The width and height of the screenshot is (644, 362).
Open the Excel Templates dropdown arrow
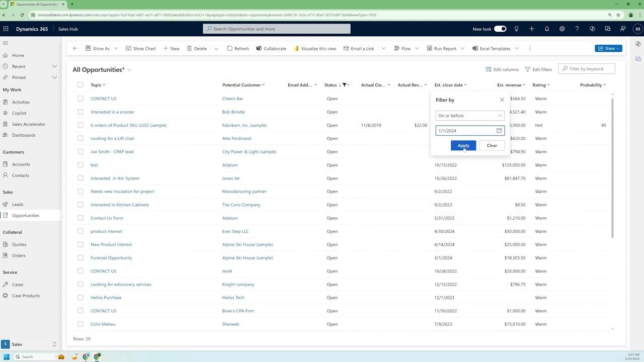[517, 48]
